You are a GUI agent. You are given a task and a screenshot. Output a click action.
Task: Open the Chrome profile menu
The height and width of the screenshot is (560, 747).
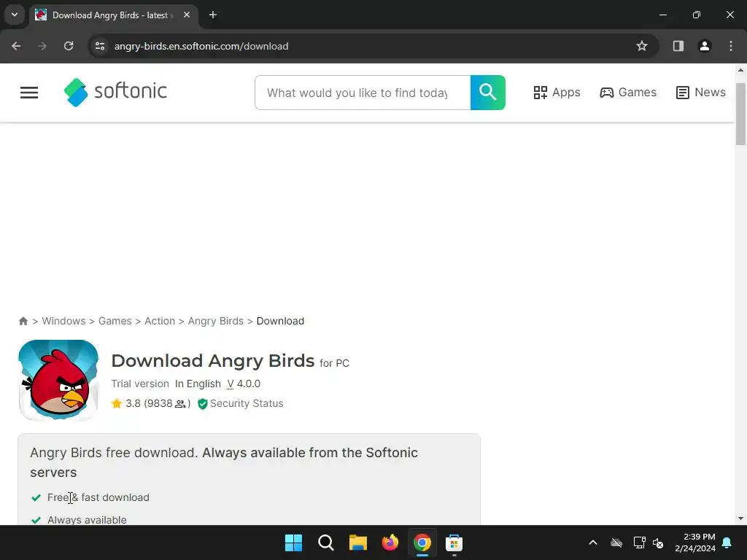click(x=704, y=46)
